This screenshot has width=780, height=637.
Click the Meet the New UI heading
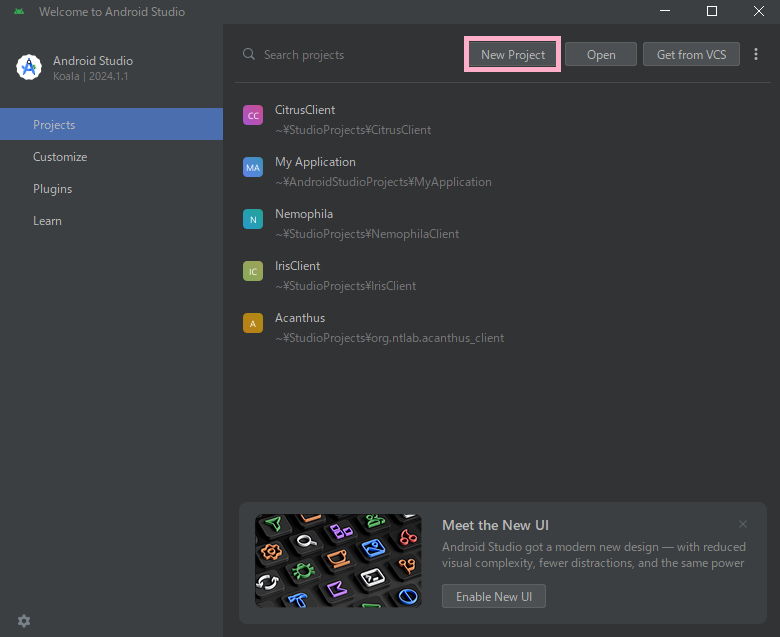(495, 525)
